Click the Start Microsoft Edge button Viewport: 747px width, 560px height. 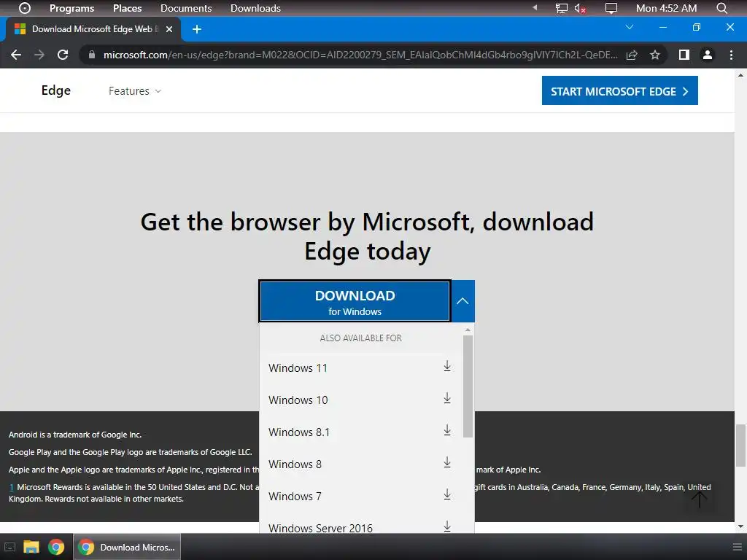(x=620, y=90)
